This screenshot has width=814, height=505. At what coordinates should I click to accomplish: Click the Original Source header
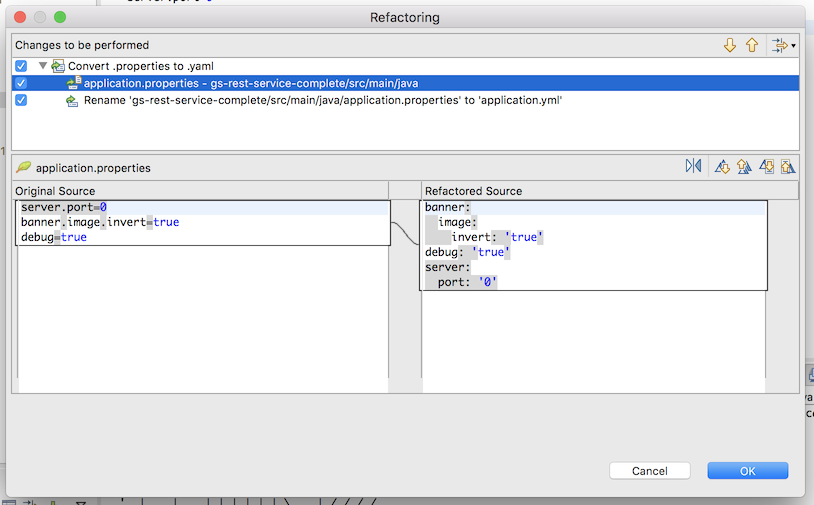pyautogui.click(x=55, y=191)
